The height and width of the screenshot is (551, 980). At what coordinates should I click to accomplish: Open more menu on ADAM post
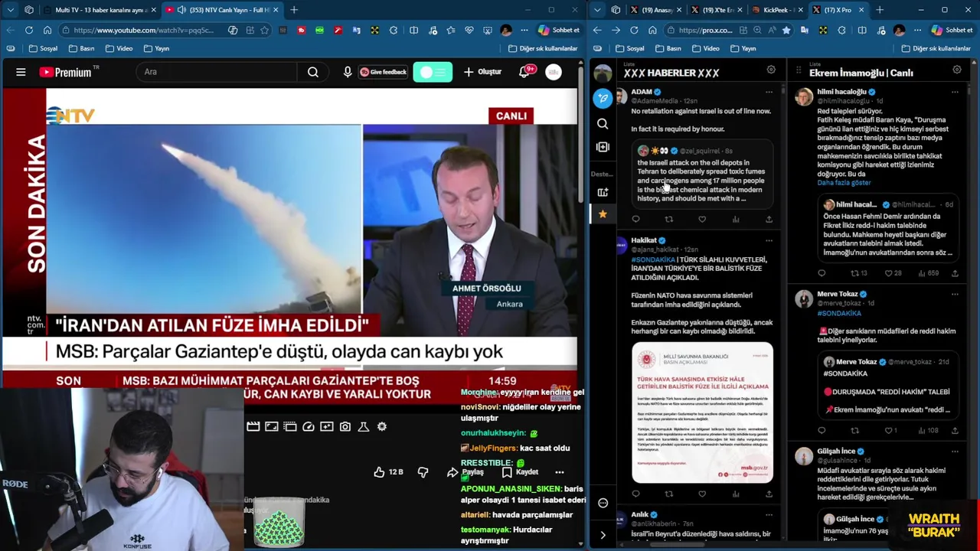tap(769, 92)
